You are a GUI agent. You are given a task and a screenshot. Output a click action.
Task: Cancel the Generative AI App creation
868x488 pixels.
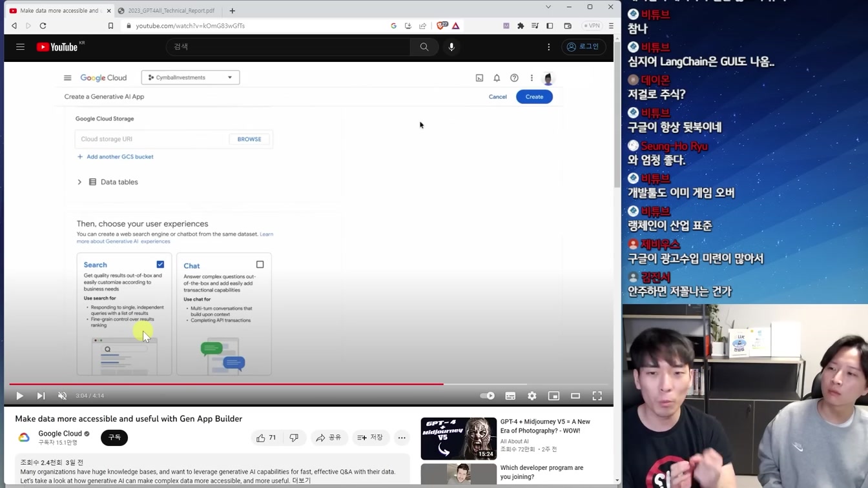pyautogui.click(x=497, y=97)
